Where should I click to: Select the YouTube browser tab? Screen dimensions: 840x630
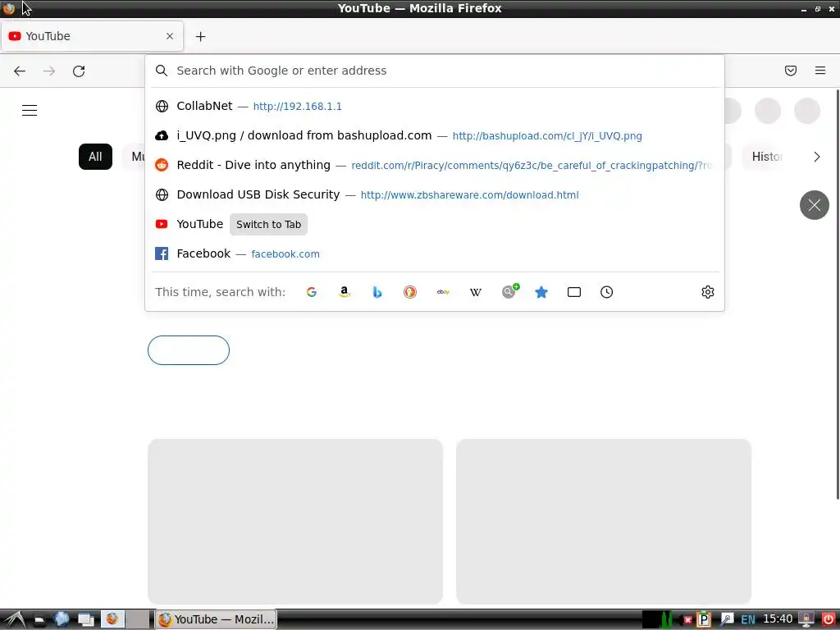(x=92, y=36)
